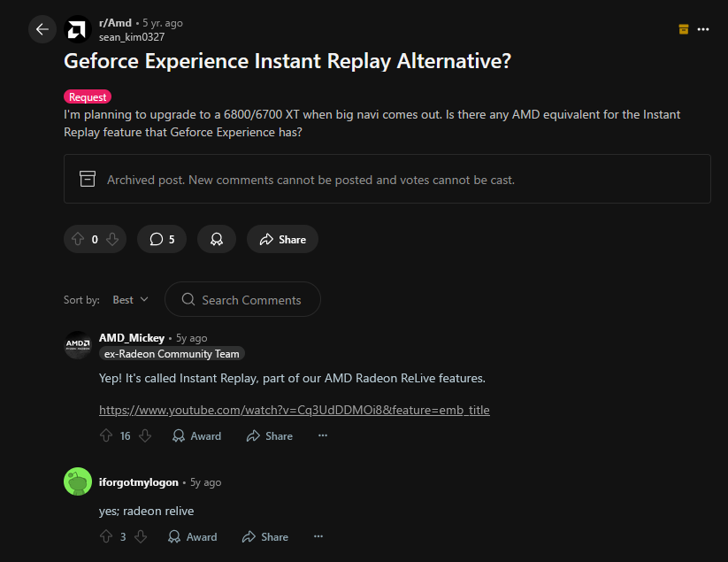Open the YouTube link in AMD_Mickey's comment
This screenshot has width=728, height=562.
point(295,410)
